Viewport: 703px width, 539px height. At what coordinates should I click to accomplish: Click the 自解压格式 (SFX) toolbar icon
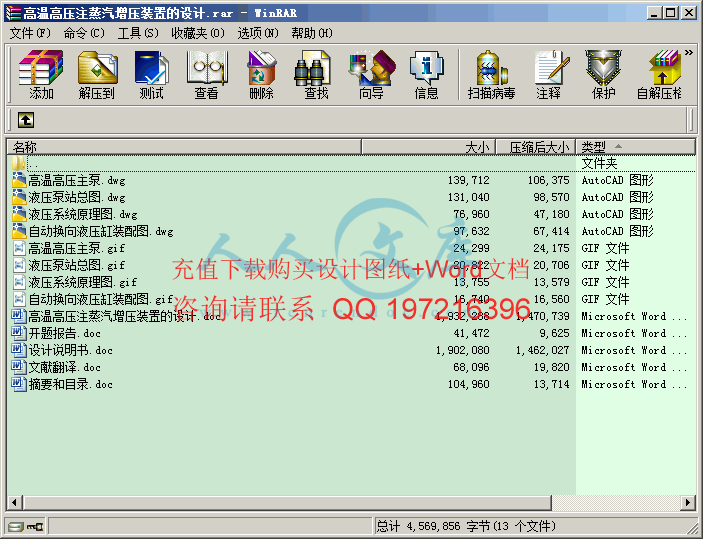(x=659, y=74)
